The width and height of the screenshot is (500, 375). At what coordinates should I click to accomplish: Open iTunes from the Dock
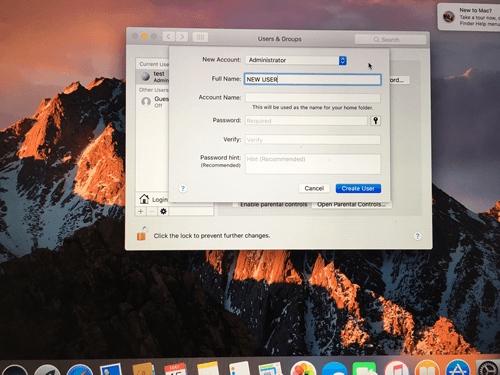click(397, 369)
